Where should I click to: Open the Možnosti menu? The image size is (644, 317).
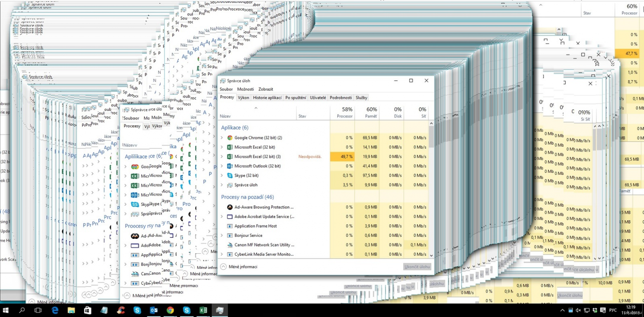point(246,89)
